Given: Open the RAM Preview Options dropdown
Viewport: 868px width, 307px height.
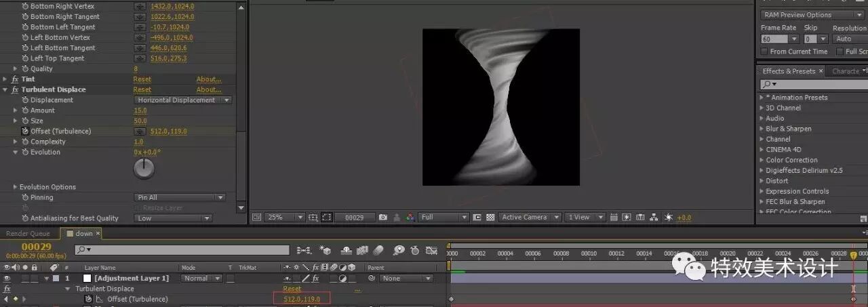Looking at the screenshot, I should tap(812, 15).
